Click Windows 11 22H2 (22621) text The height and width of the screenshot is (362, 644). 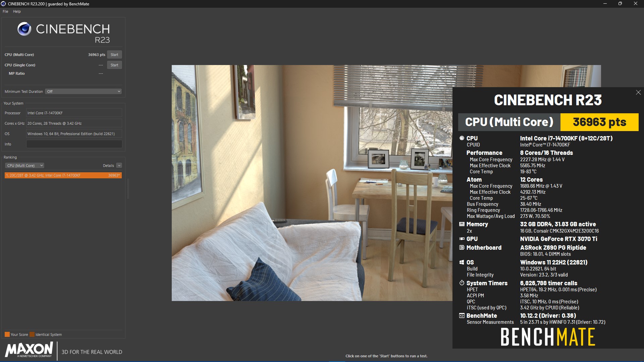coord(554,262)
